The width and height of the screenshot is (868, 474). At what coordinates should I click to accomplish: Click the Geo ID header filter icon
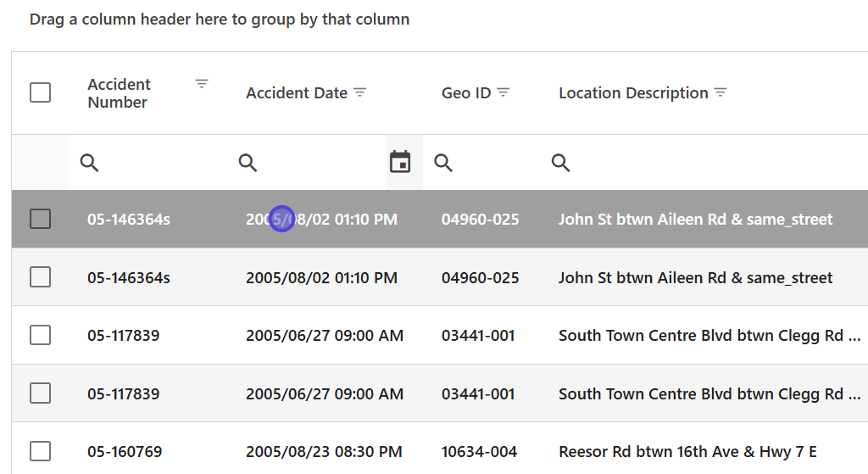tap(503, 92)
